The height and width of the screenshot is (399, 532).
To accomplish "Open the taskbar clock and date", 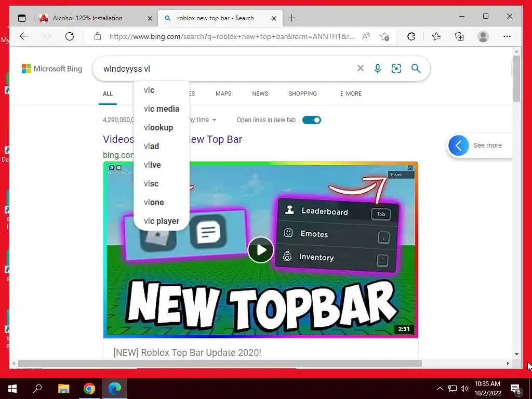I will [487, 389].
